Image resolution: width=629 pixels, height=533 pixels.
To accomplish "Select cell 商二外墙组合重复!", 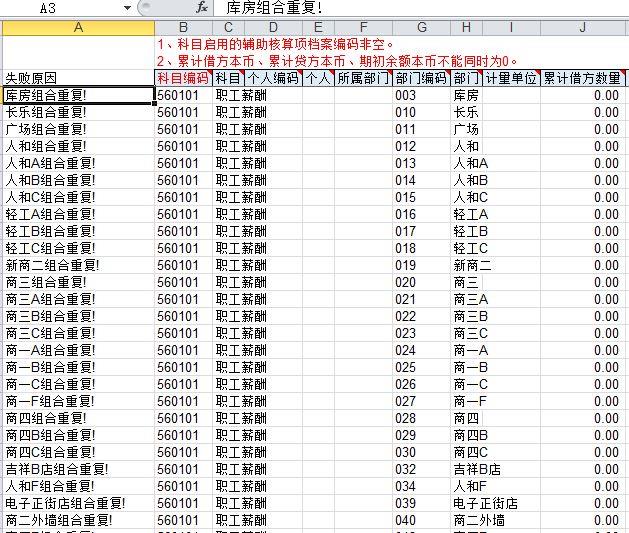I will point(79,520).
